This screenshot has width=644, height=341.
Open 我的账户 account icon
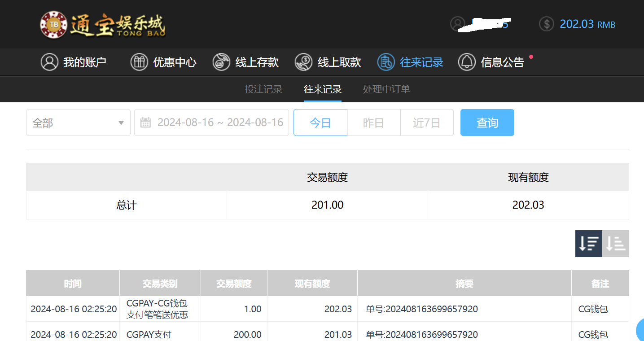click(x=50, y=62)
